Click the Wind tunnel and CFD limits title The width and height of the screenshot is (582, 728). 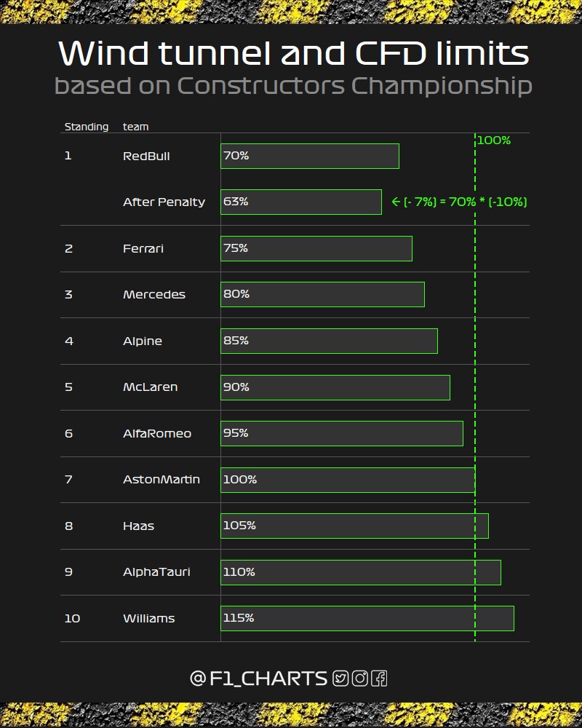(x=293, y=54)
